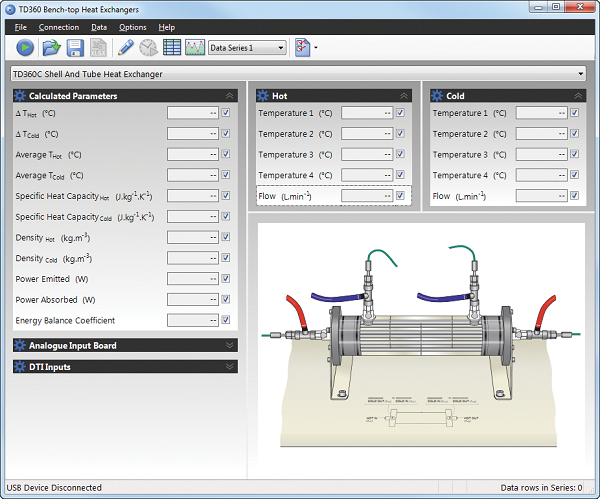Open the chart graph view icon

coord(194,47)
